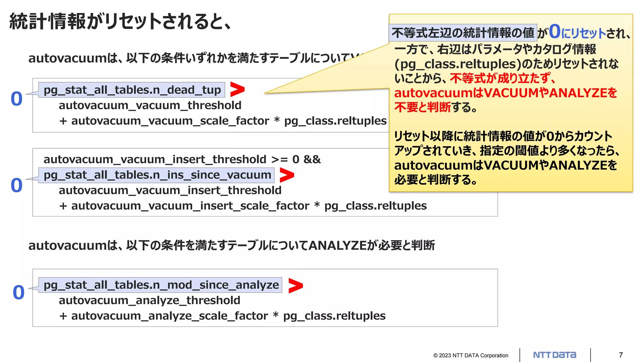
Task: Click autovacuum_analyze_threshold text line
Action: point(149,300)
